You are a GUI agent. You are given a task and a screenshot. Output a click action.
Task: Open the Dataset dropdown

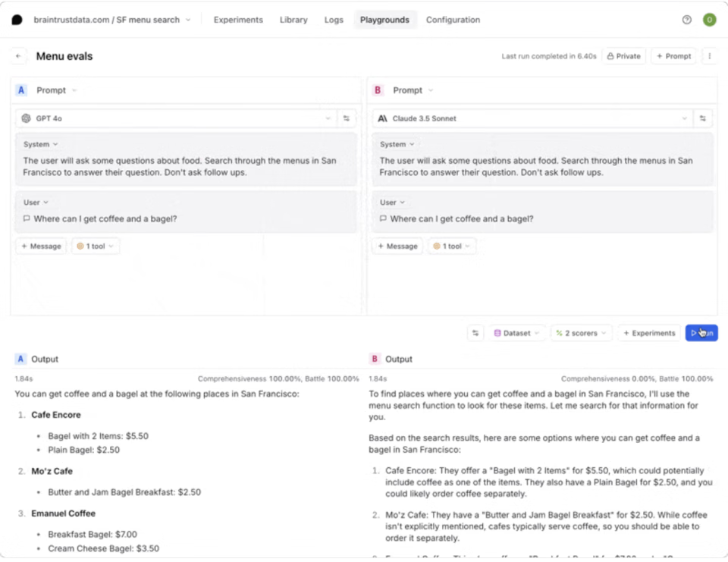point(516,333)
